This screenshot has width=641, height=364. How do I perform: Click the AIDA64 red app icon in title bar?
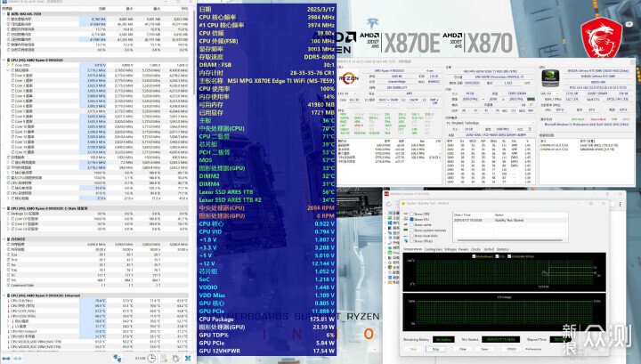pos(386,194)
